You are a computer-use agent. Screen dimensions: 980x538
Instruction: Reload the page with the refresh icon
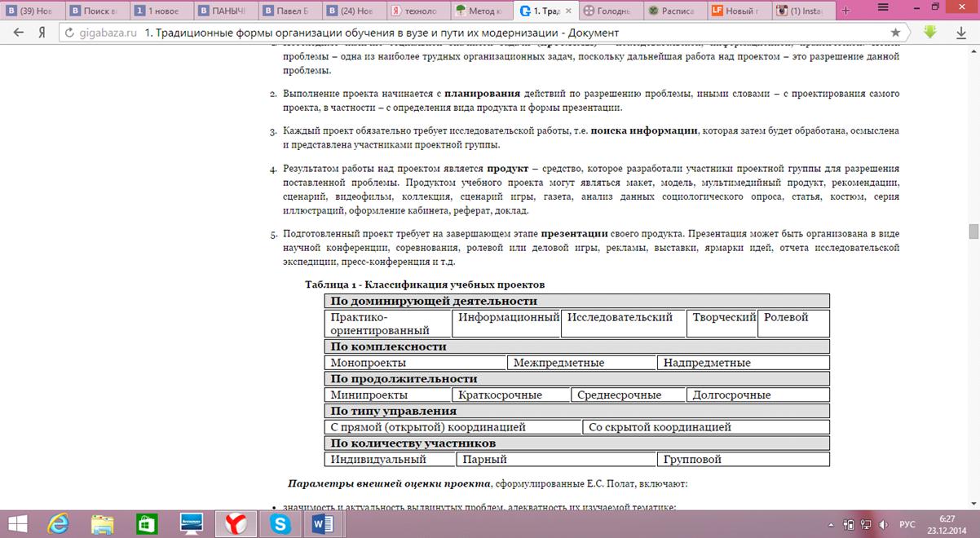click(x=69, y=33)
